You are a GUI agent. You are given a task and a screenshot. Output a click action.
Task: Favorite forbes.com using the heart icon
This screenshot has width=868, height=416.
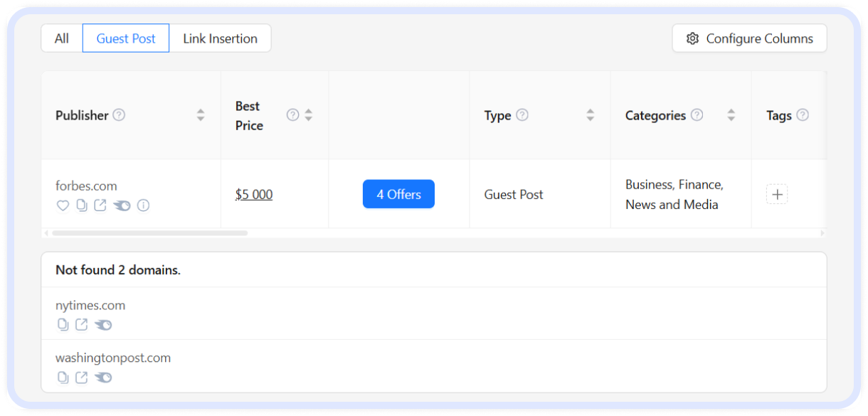click(63, 206)
